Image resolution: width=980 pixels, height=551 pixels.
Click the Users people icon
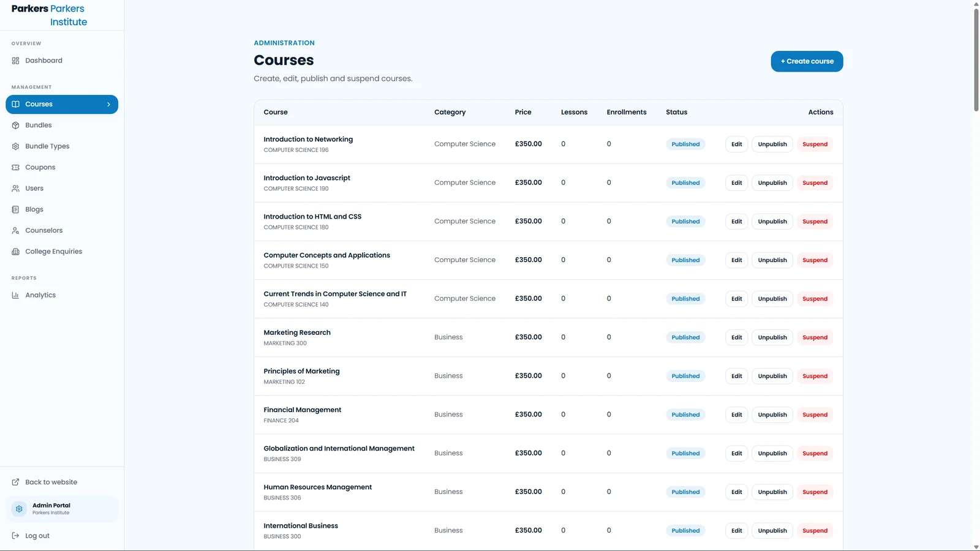pyautogui.click(x=15, y=189)
